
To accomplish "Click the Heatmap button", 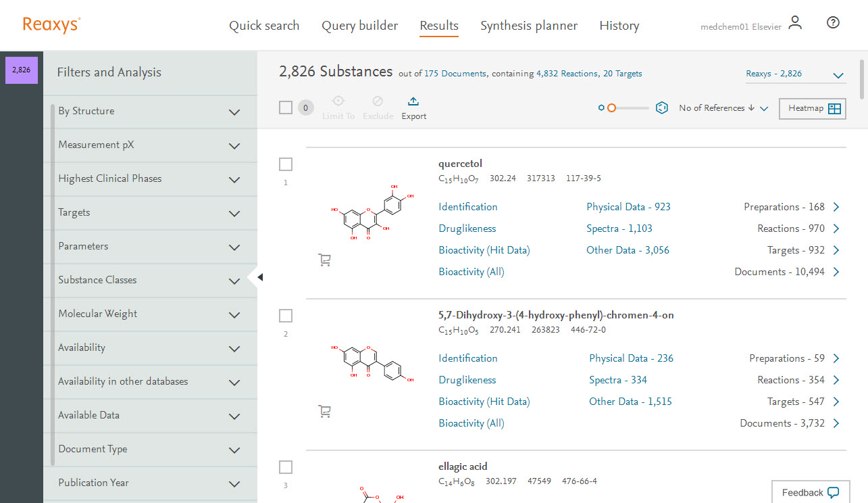I will click(812, 109).
